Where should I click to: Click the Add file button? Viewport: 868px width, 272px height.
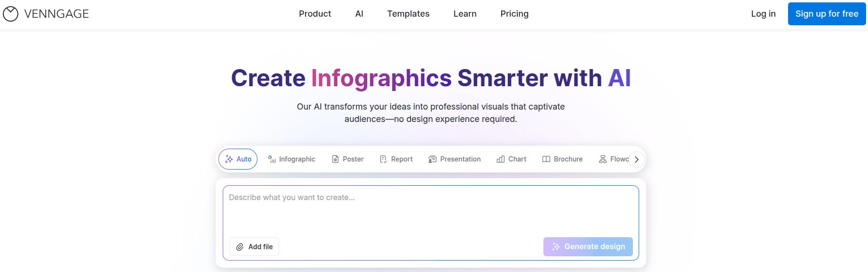(254, 247)
